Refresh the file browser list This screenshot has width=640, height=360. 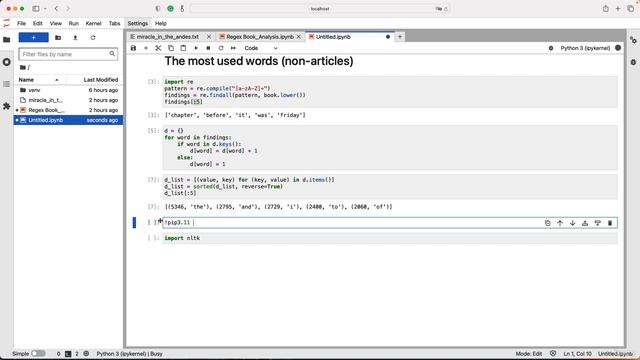click(93, 38)
